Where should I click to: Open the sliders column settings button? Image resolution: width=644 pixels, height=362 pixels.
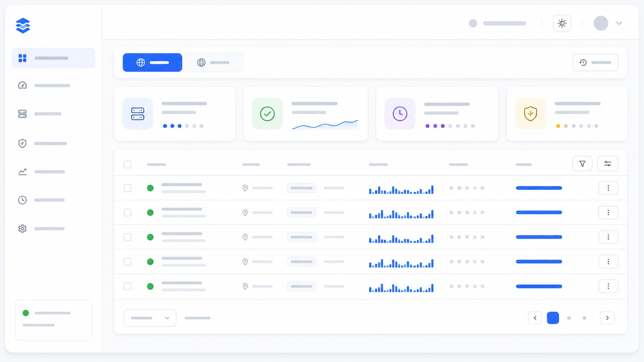(608, 164)
